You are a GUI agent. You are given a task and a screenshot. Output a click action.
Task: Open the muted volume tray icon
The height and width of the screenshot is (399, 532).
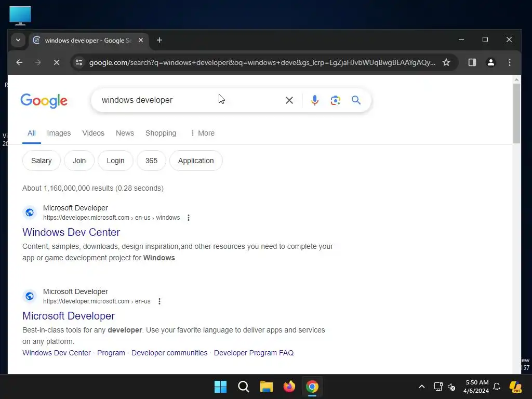[x=451, y=387]
